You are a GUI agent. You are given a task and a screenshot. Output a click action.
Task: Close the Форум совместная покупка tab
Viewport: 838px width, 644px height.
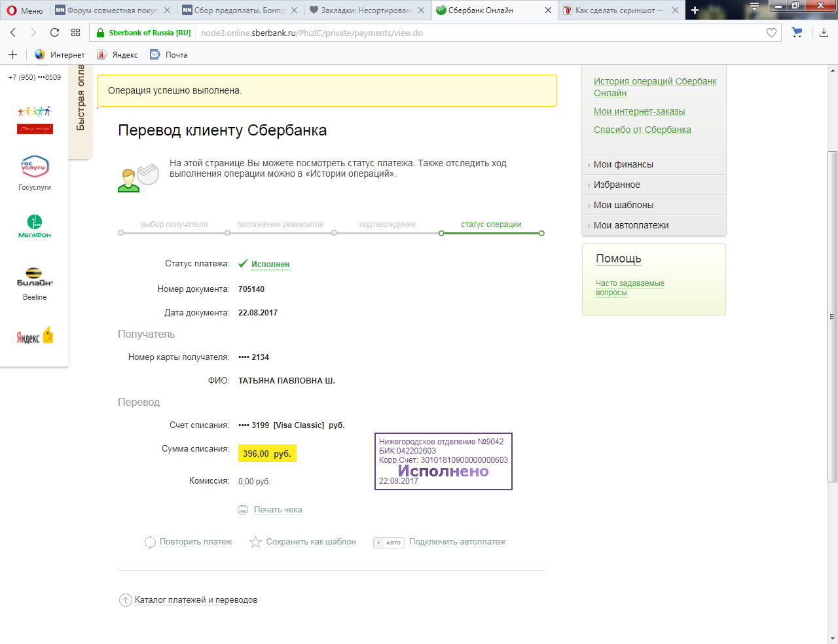coord(167,10)
